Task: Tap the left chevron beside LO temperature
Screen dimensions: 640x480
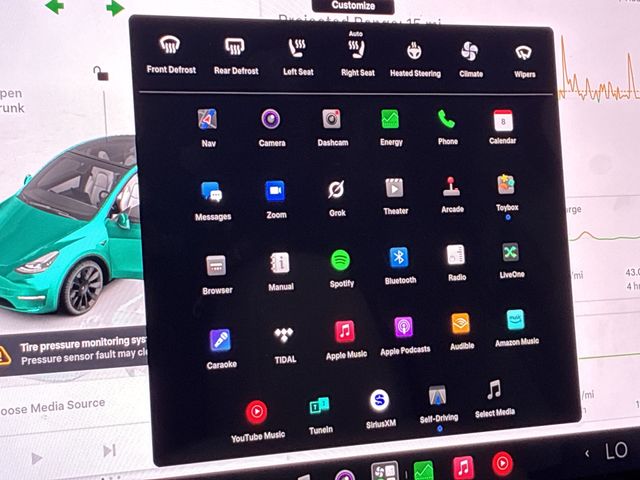Action: (587, 453)
